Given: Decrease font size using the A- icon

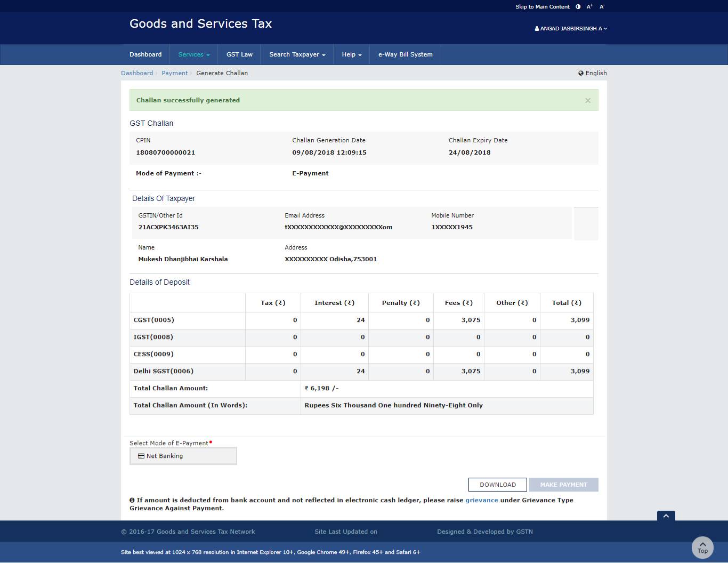Looking at the screenshot, I should point(601,6).
